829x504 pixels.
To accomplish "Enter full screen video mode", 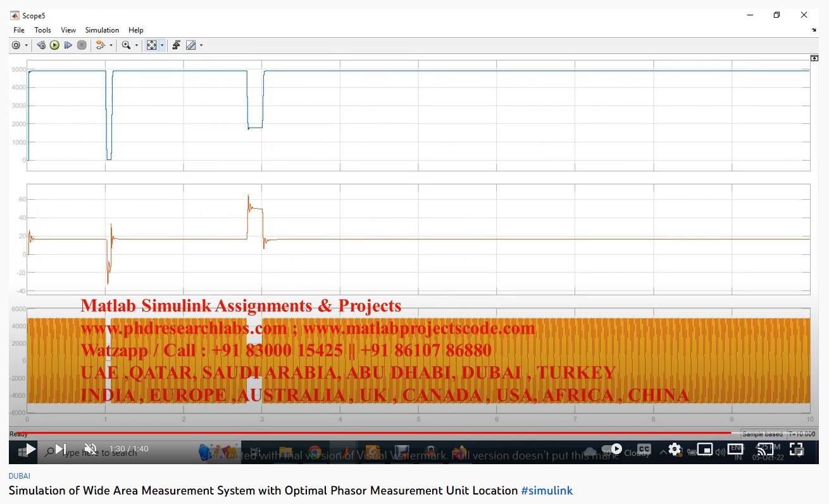I will [797, 450].
